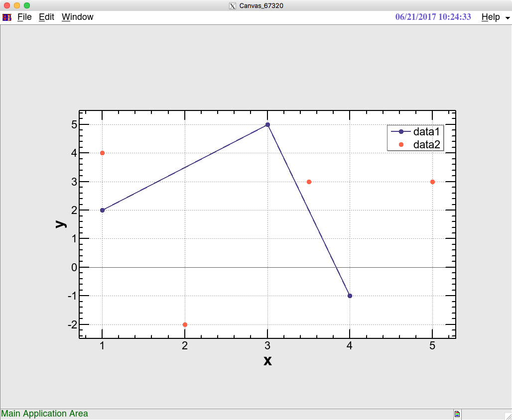Viewport: 512px width, 420px height.
Task: Click the data2 point at x=5
Action: 433,182
